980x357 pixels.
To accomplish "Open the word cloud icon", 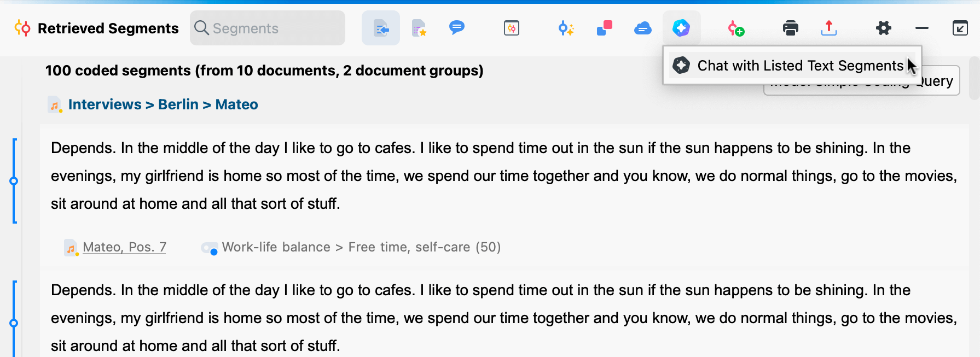I will [643, 28].
